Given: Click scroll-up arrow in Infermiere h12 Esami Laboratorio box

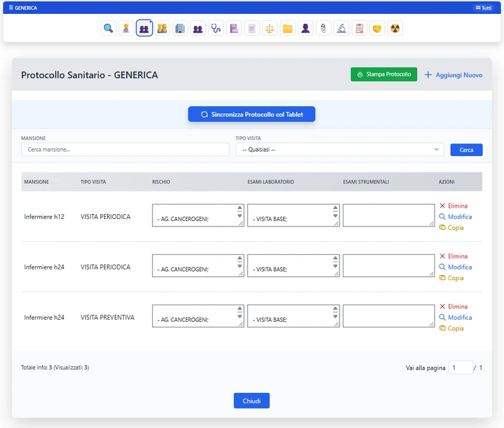Looking at the screenshot, I should [335, 208].
